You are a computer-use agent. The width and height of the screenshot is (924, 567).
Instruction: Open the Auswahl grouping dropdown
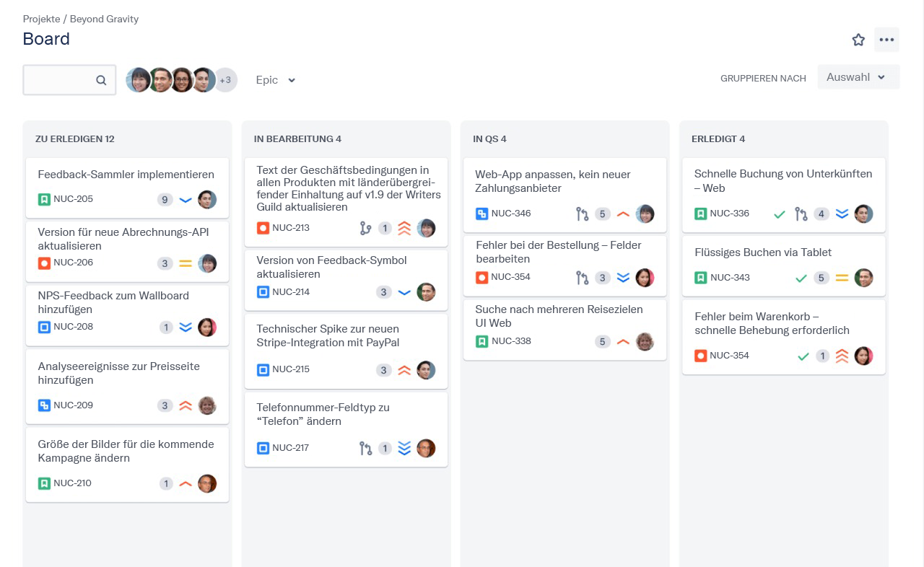(x=858, y=77)
